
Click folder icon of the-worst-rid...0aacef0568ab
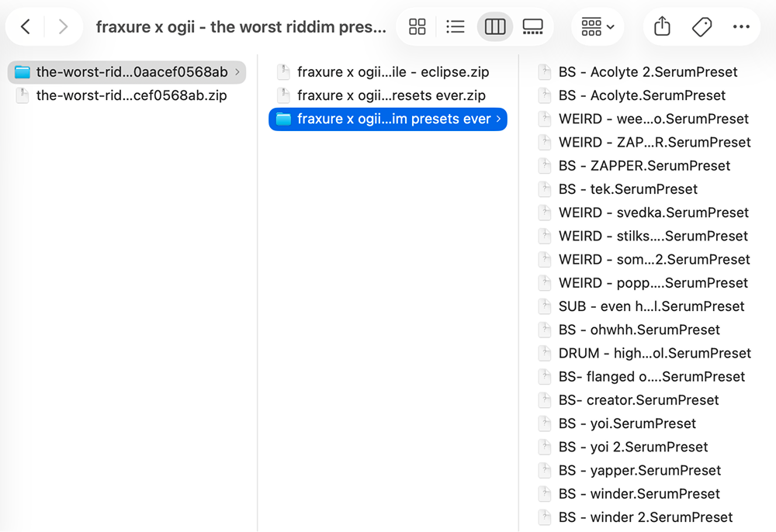tap(23, 72)
